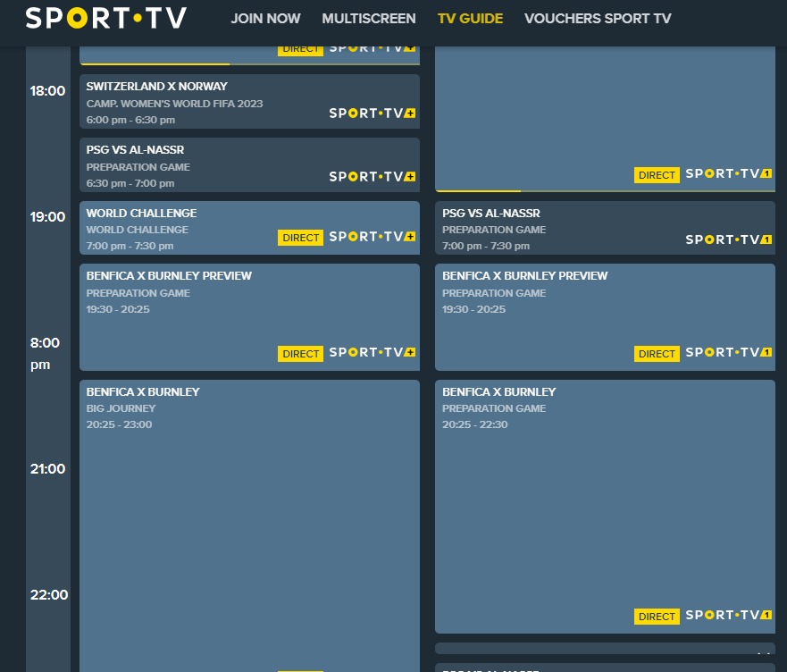Image resolution: width=787 pixels, height=672 pixels.
Task: Click Sport TV+ logo on World Challenge card
Action: coord(373,237)
